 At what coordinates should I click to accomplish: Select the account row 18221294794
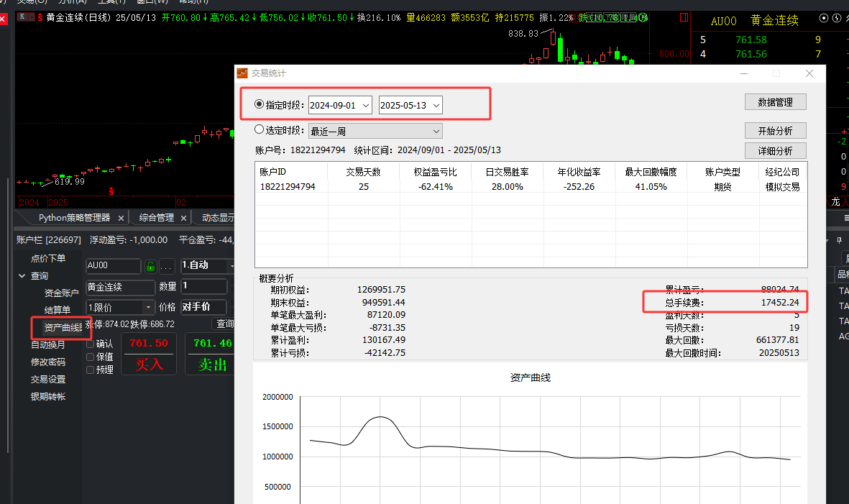531,187
